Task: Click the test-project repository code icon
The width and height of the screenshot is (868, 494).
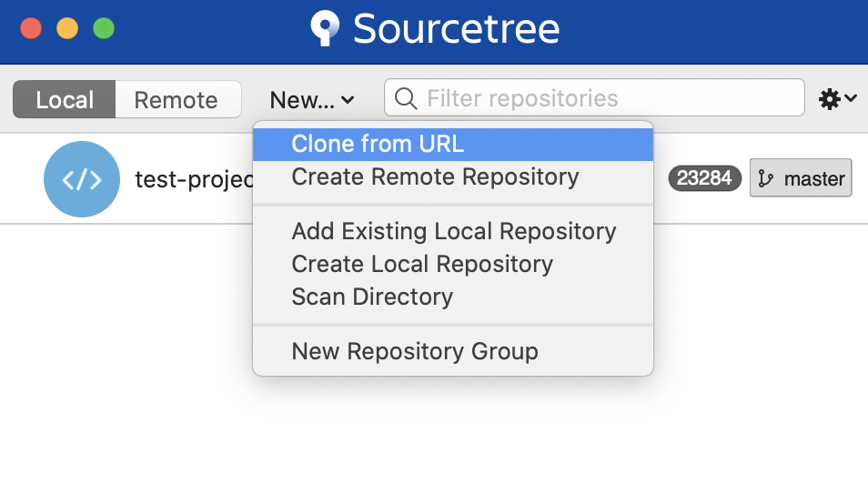Action: (x=82, y=179)
